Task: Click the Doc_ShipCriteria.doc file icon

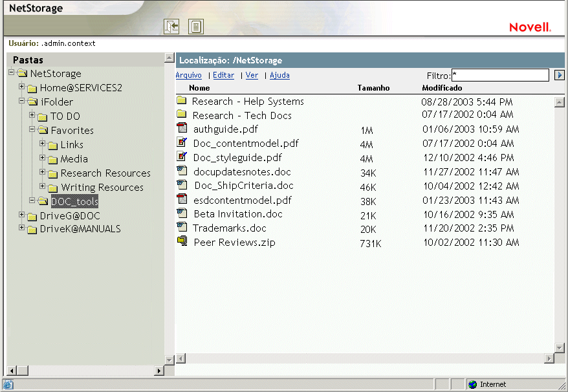Action: [x=182, y=184]
